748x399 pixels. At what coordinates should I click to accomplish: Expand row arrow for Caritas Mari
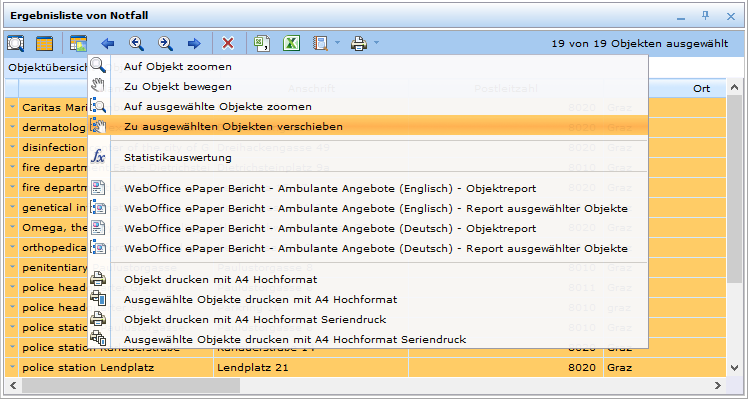12,107
